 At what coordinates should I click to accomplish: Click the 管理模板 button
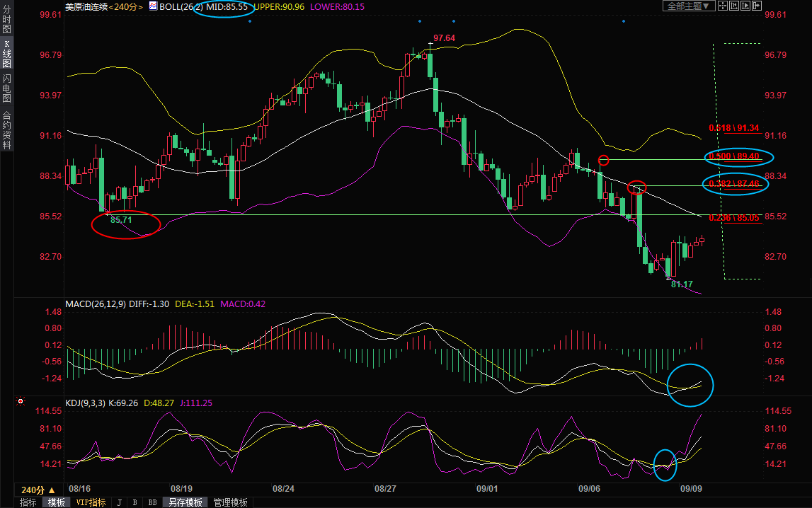pyautogui.click(x=231, y=502)
